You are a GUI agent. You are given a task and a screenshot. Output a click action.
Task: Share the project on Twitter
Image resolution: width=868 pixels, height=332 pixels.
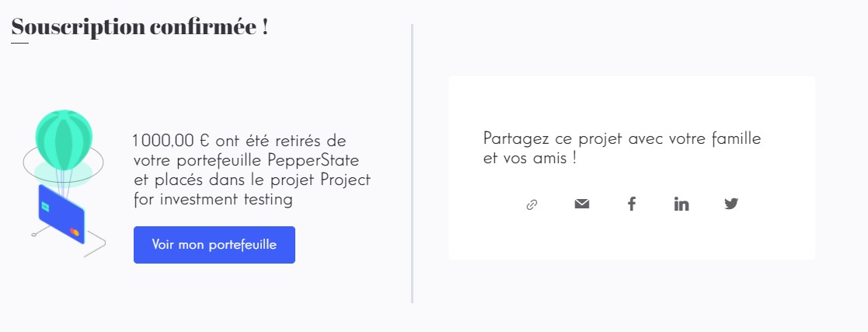coord(731,204)
